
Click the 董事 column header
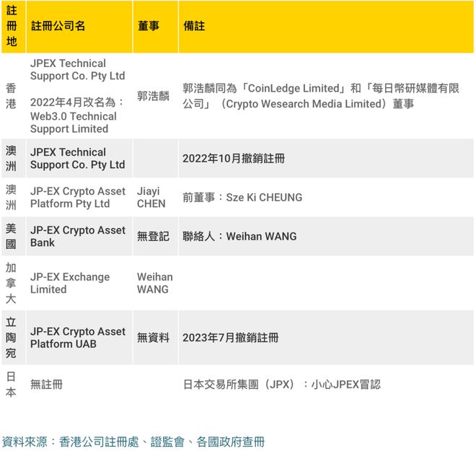pyautogui.click(x=156, y=27)
